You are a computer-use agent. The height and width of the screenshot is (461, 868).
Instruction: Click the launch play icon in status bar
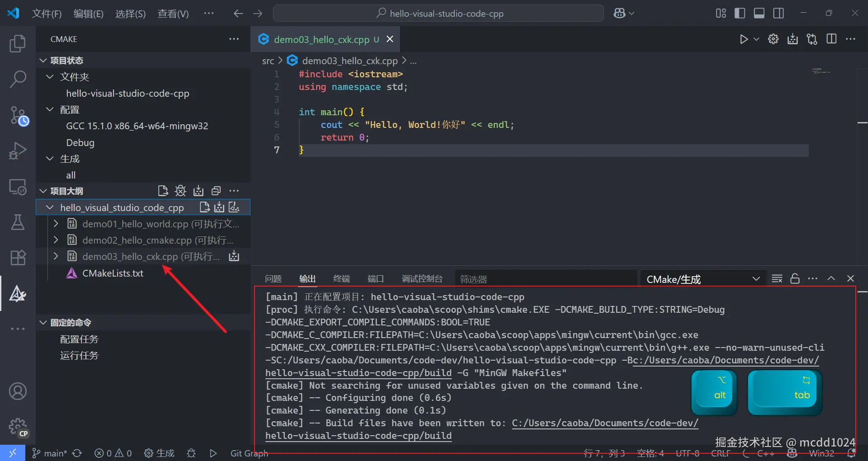(213, 453)
